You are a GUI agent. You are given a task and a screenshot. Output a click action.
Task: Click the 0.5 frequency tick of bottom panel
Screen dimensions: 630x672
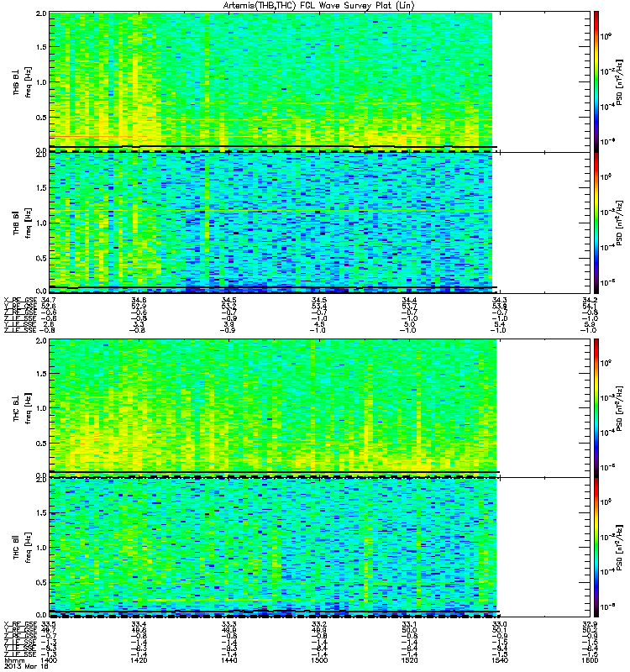tap(41, 582)
